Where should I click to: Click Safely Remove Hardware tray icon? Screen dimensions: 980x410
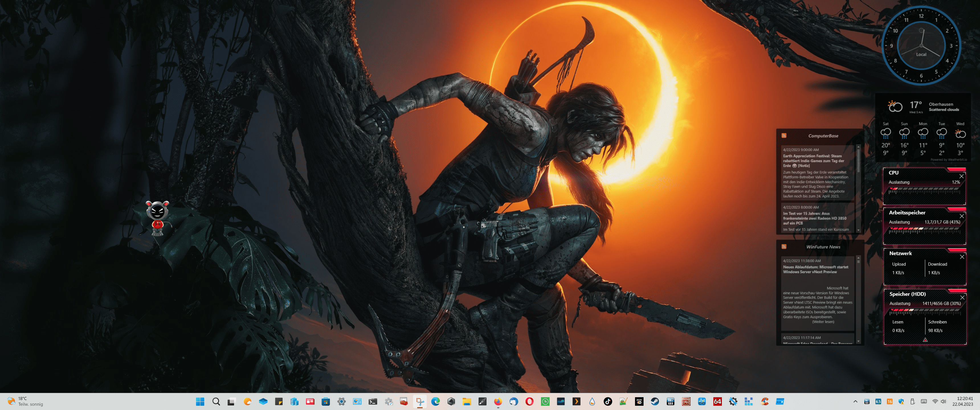912,402
